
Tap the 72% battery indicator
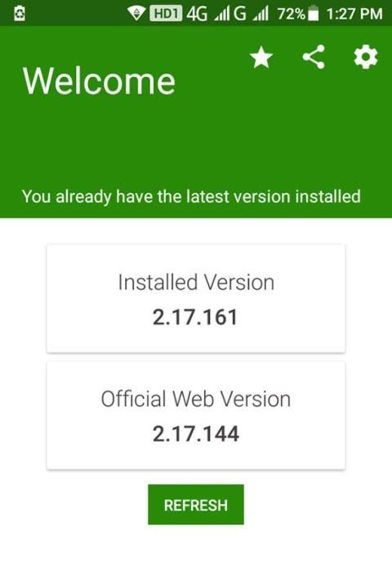[x=297, y=14]
